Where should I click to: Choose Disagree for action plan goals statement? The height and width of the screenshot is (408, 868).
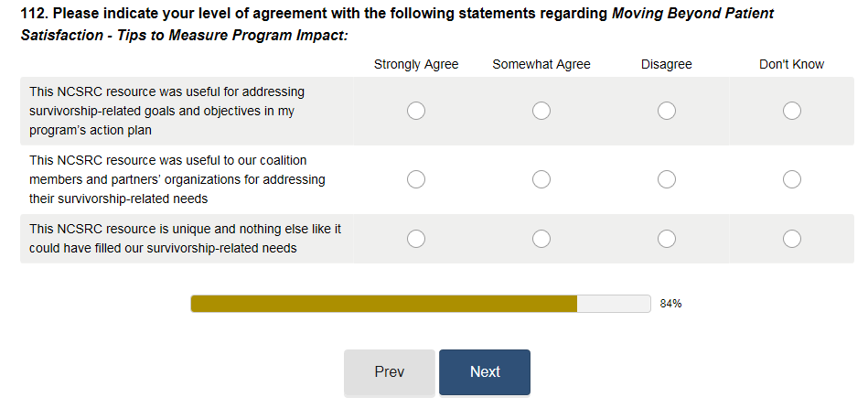(x=667, y=111)
